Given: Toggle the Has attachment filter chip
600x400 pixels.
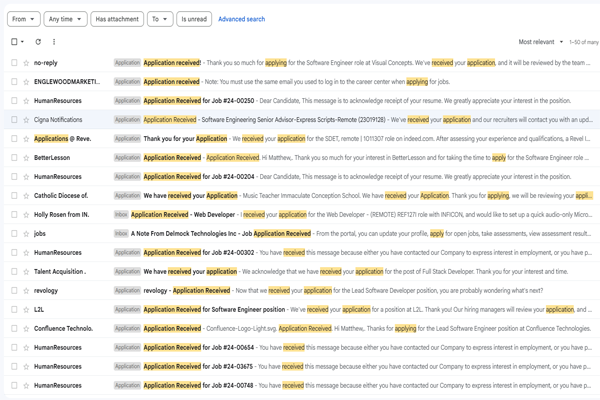Looking at the screenshot, I should 117,19.
